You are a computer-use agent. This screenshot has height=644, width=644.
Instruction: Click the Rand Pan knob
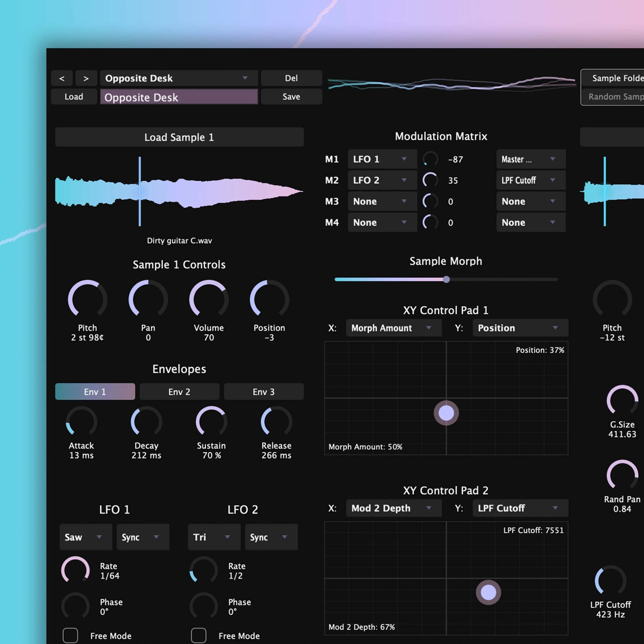tap(622, 475)
